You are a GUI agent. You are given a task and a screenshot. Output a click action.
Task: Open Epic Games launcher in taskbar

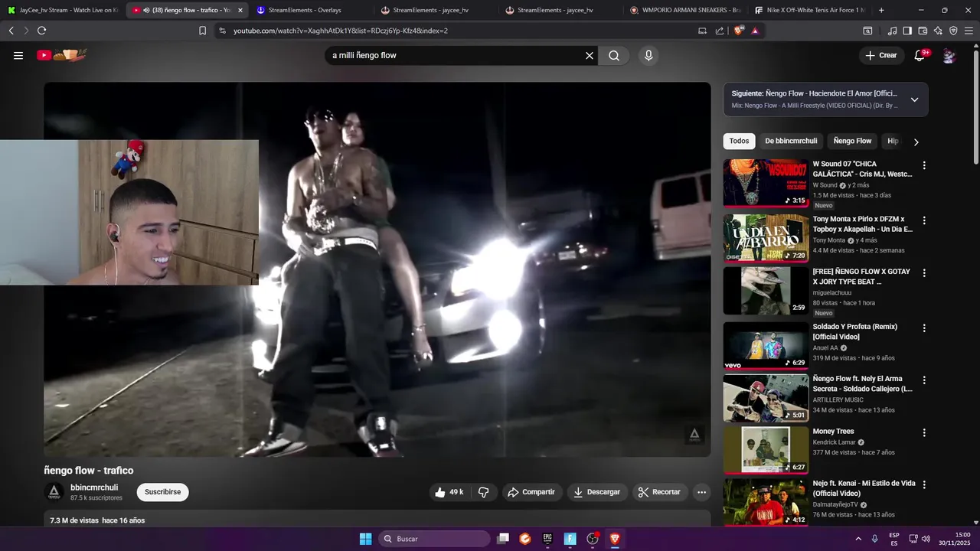[x=547, y=539]
